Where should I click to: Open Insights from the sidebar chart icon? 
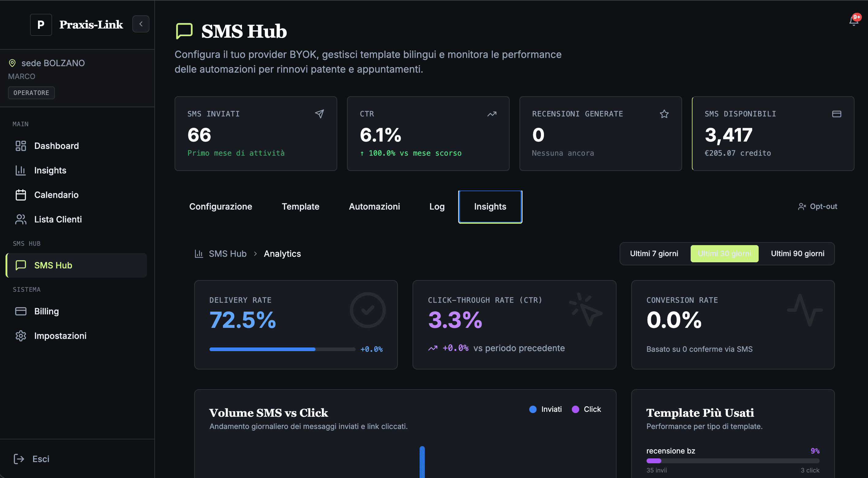21,170
